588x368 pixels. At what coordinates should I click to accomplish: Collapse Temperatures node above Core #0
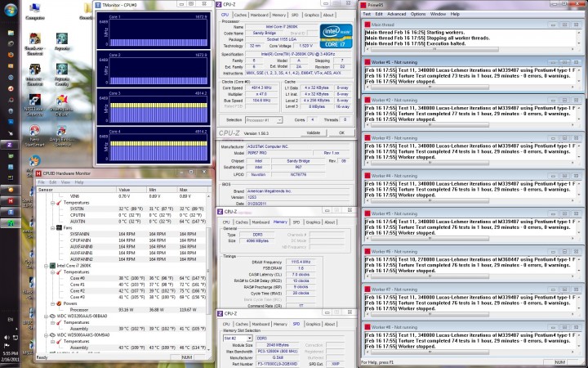pos(52,272)
